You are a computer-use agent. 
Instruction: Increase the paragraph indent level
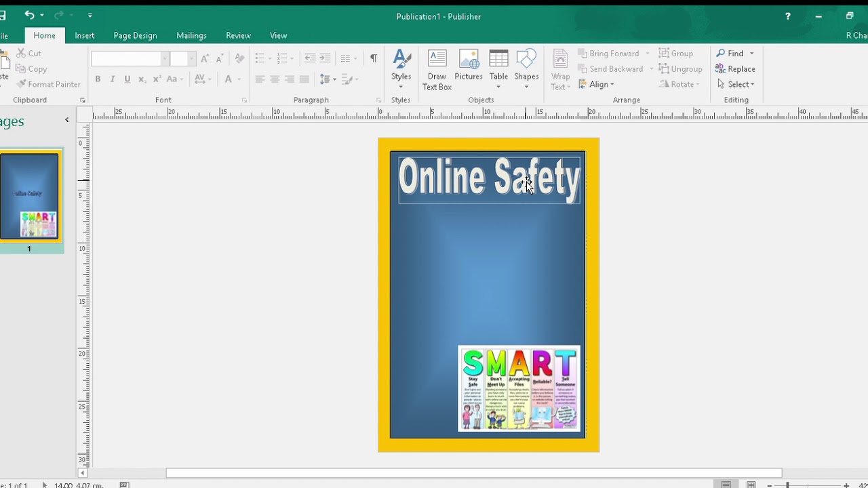coord(325,58)
